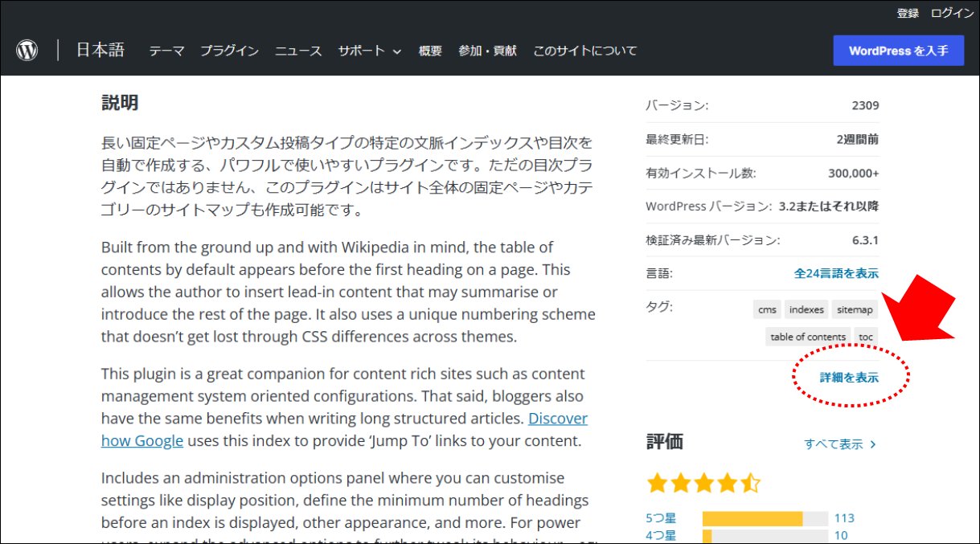The width and height of the screenshot is (980, 544).
Task: Click the 登録 link
Action: 908,13
